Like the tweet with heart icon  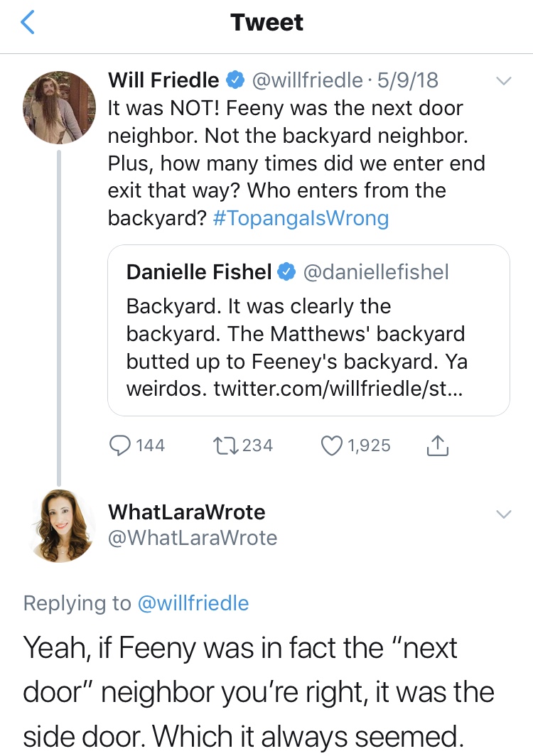click(332, 445)
